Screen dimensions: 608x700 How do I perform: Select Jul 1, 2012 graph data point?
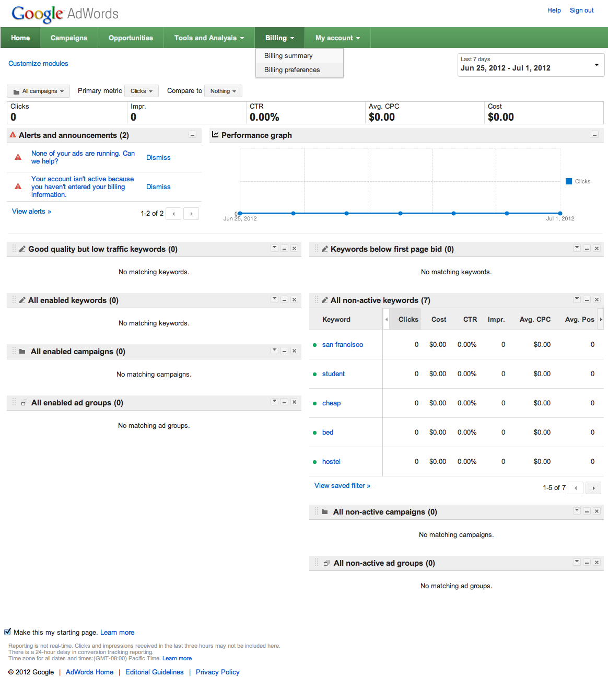pos(560,213)
